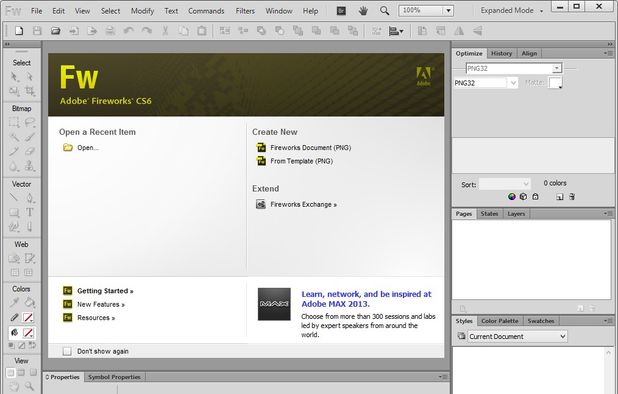Open the Expanded Mode workspace dropdown
Image resolution: width=618 pixels, height=394 pixels.
click(x=512, y=11)
